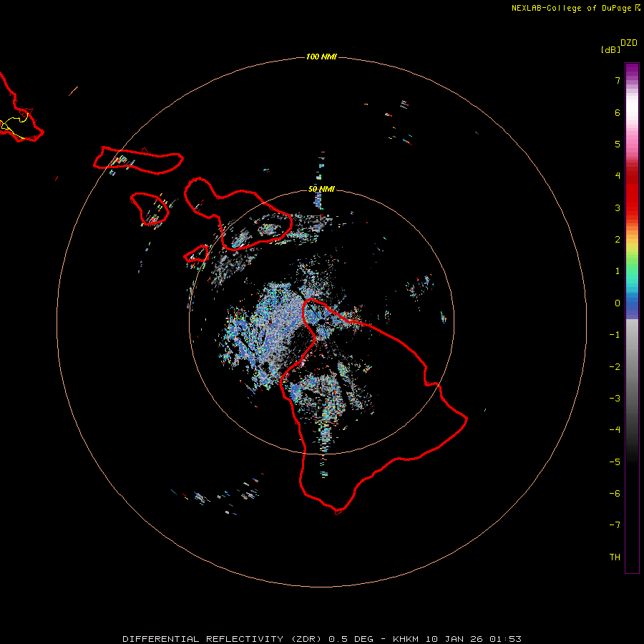The image size is (644, 644).
Task: Click the KHKM radar site identifier
Action: (x=406, y=639)
